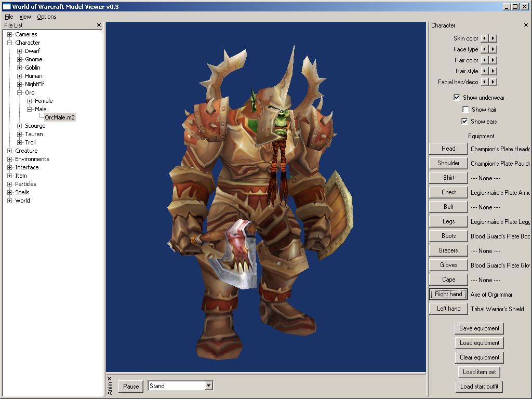Expand the Troll tree node
532x399 pixels.
tap(20, 142)
